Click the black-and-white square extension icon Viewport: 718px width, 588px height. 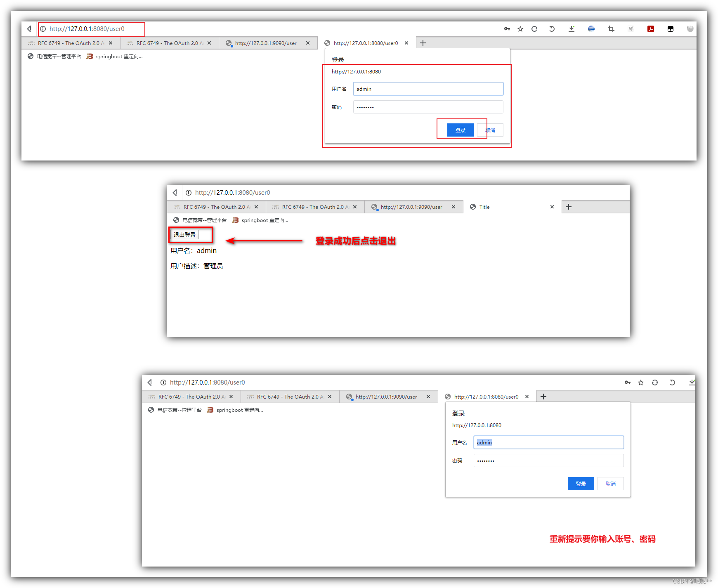[x=671, y=29]
